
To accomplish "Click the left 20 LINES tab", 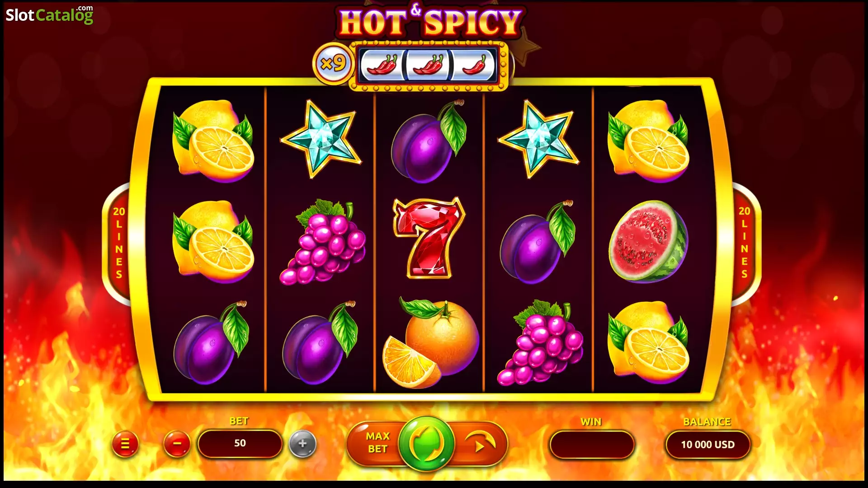I will tap(118, 243).
